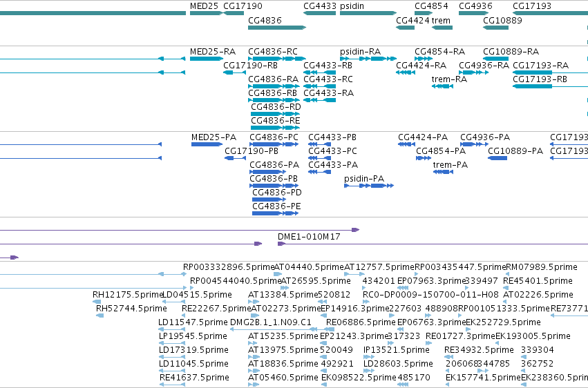Select transcript CG4836-RD
This screenshot has height=388, width=588.
click(276, 107)
